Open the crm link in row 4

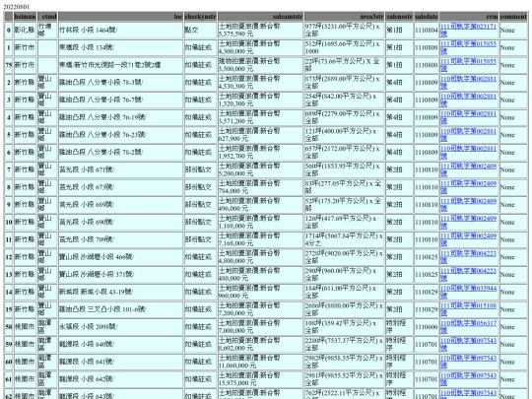pos(468,117)
